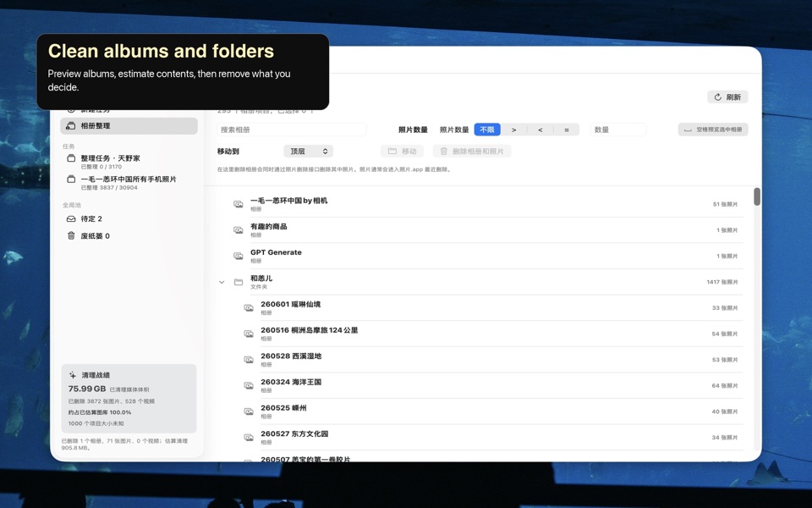
Task: Click the 刷新 refresh button
Action: coord(727,97)
